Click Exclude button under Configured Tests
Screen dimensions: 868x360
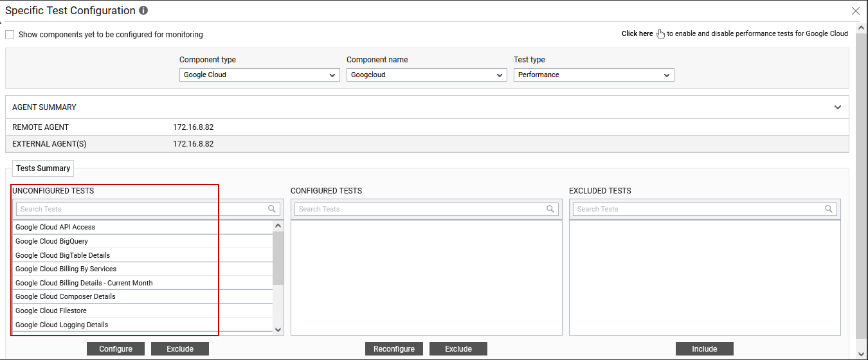[458, 349]
